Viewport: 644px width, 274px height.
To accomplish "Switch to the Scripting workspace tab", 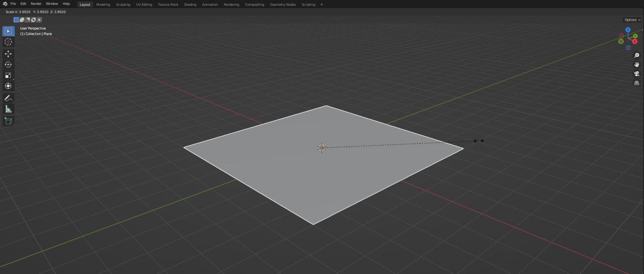I will pos(309,5).
